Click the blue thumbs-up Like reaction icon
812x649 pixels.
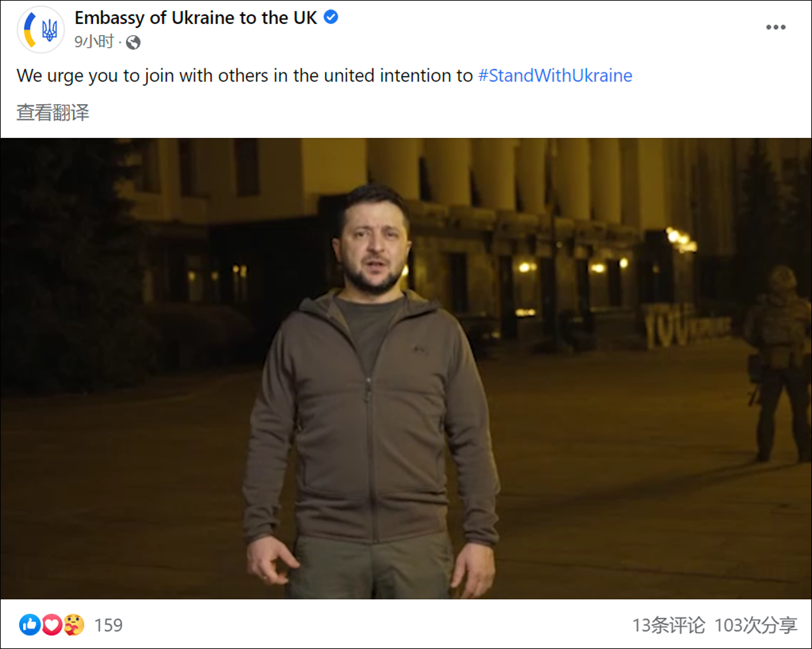point(29,624)
